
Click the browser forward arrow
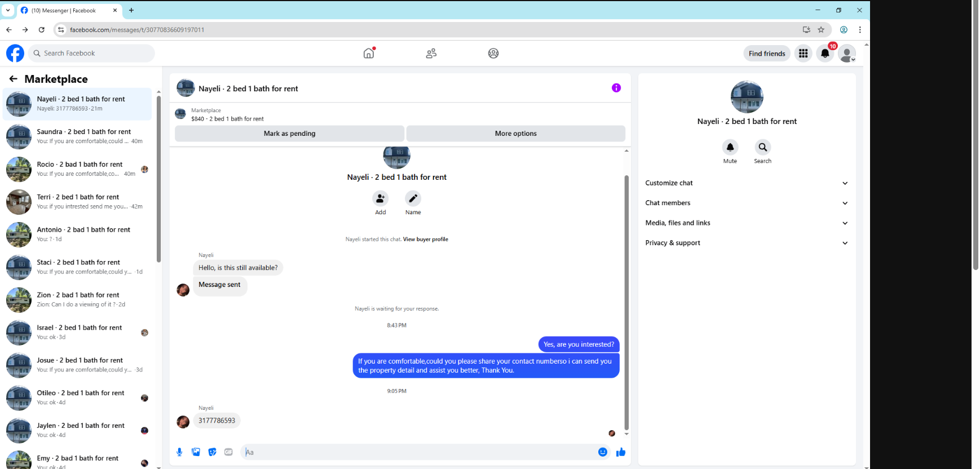(x=25, y=30)
